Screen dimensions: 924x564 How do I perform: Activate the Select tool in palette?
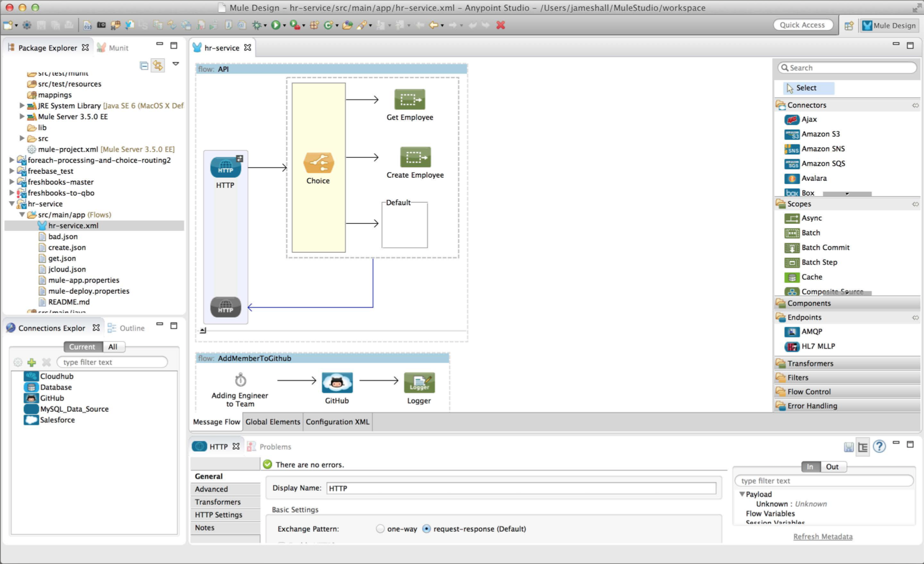click(x=808, y=88)
